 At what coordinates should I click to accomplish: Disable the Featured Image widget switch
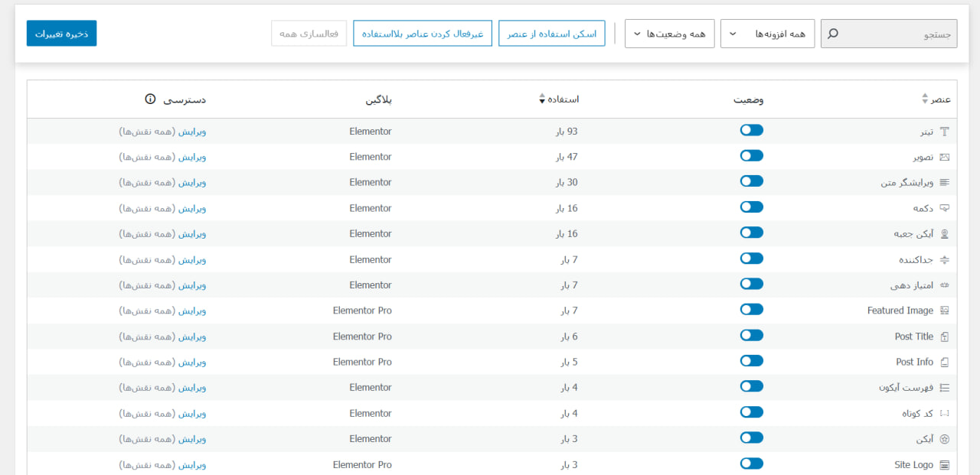(752, 310)
